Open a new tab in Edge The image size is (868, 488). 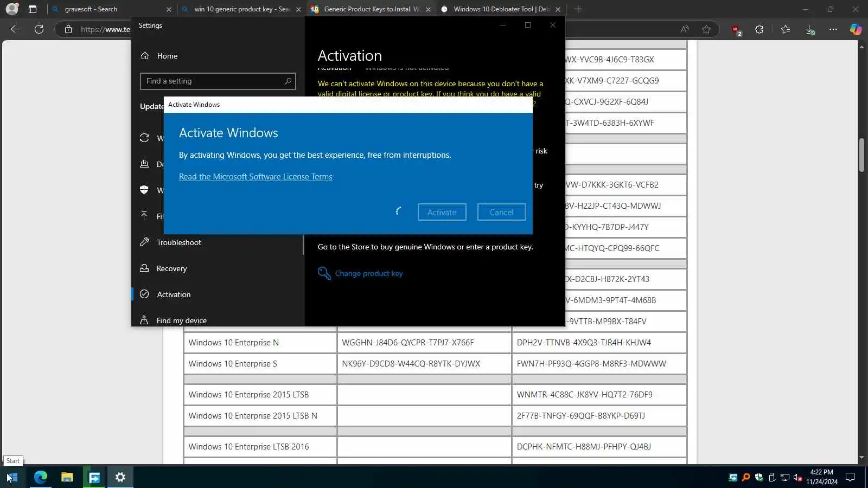[578, 9]
